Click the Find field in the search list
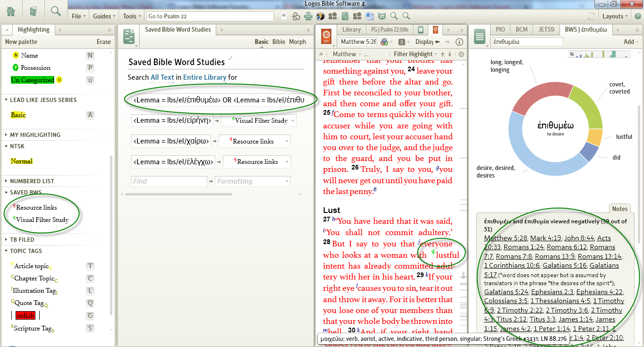This screenshot has height=347, width=644. [x=169, y=181]
